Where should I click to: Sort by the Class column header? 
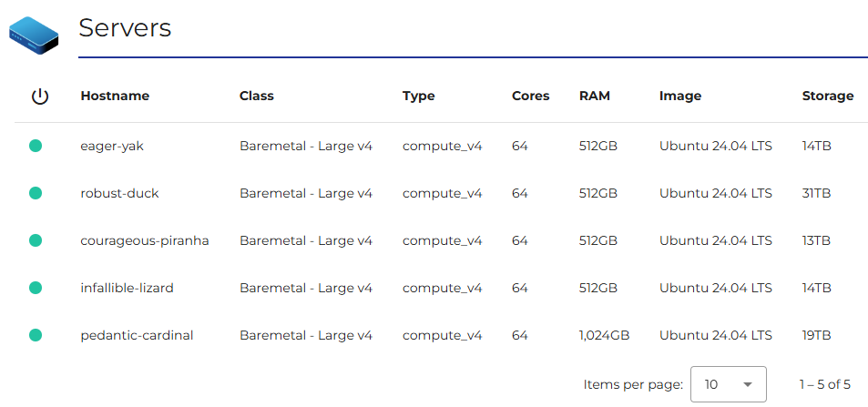[257, 96]
